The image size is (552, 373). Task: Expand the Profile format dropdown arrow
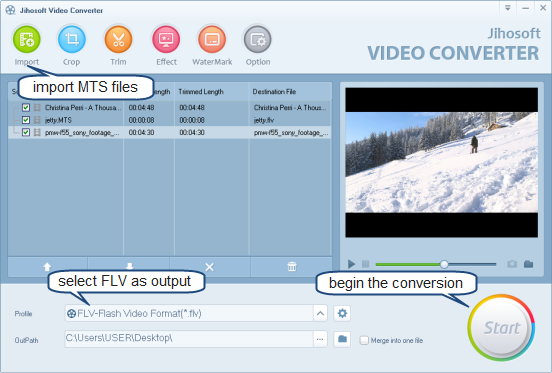point(320,313)
